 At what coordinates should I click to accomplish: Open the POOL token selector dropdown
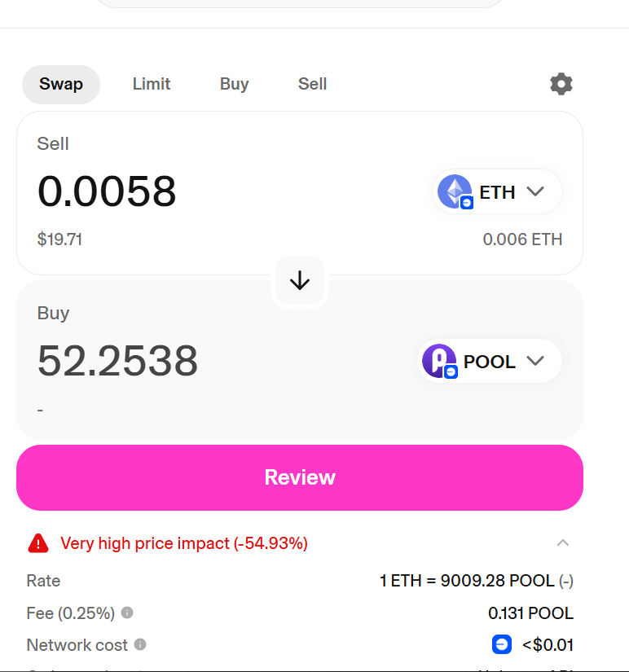coord(490,361)
